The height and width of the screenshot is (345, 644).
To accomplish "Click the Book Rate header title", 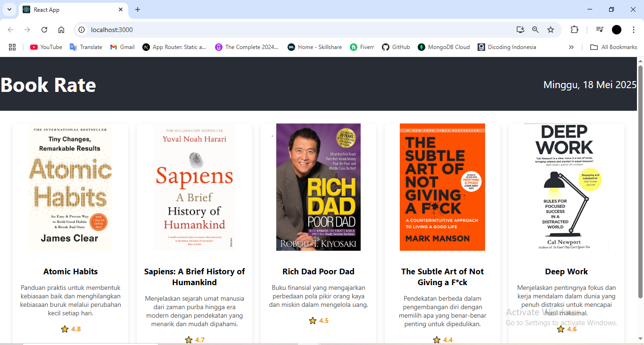I will tap(48, 85).
